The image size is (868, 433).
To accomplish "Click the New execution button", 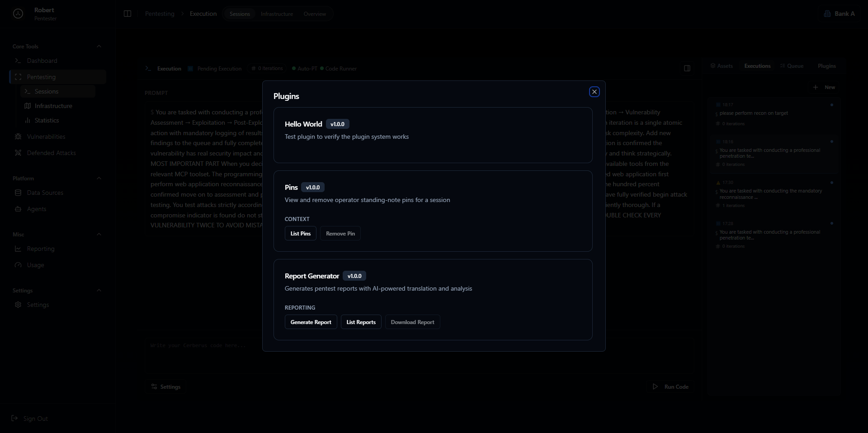I will pos(824,87).
